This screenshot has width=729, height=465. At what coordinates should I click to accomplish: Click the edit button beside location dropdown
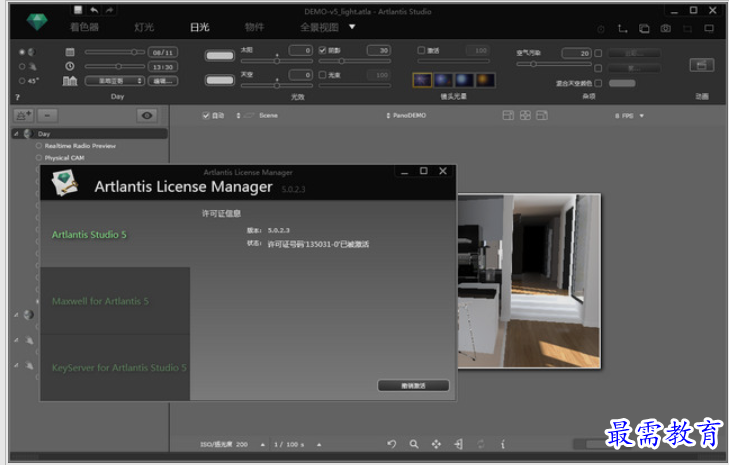point(163,81)
